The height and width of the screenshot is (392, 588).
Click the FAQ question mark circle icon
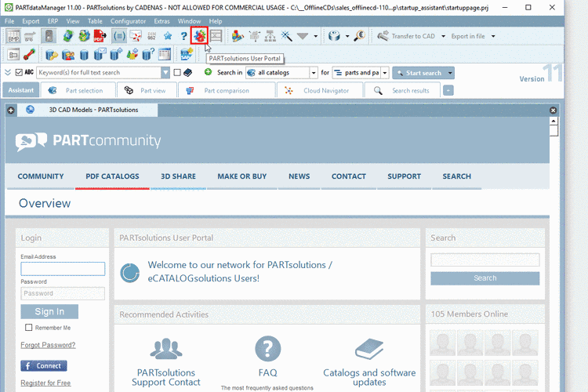[267, 348]
